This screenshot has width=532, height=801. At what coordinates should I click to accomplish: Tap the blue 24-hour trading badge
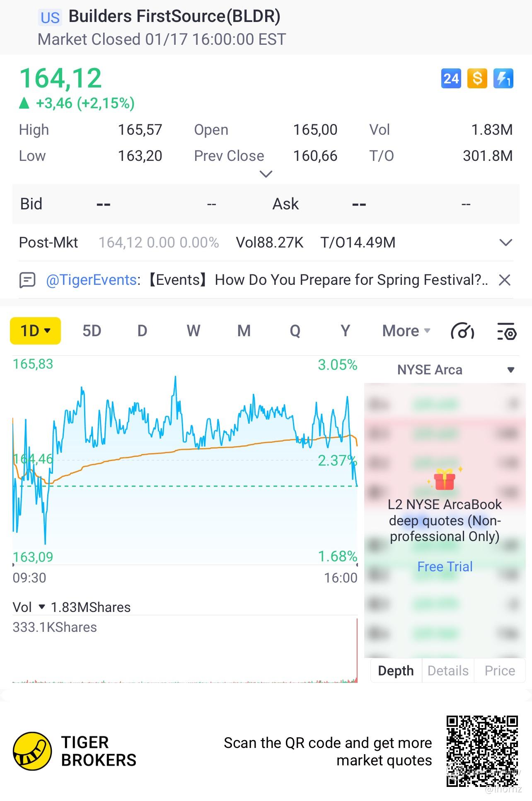tap(451, 78)
